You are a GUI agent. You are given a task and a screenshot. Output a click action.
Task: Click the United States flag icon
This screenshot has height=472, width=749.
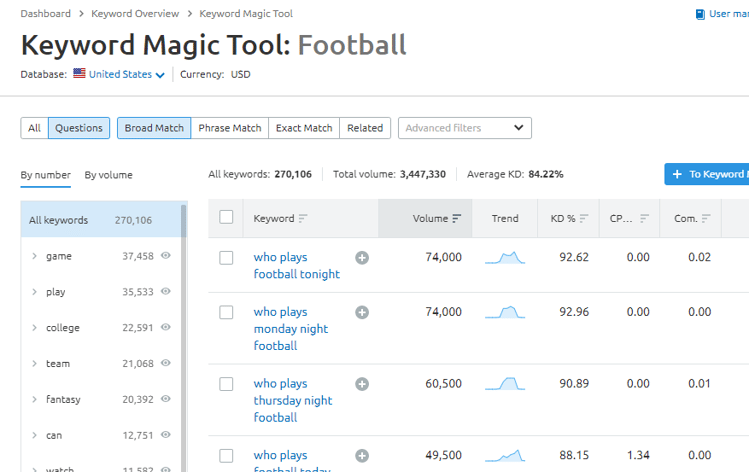pyautogui.click(x=79, y=74)
